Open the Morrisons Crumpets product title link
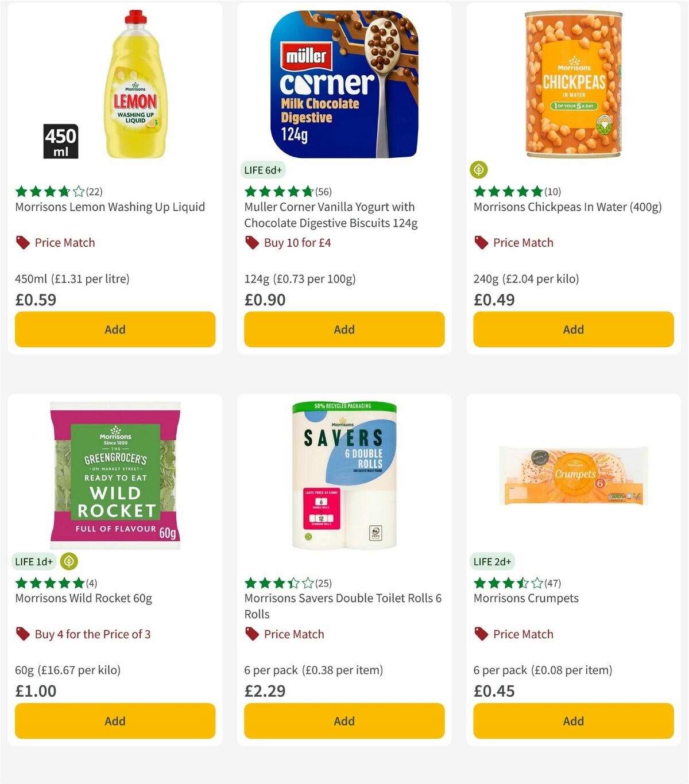Image resolution: width=689 pixels, height=784 pixels. pyautogui.click(x=525, y=598)
